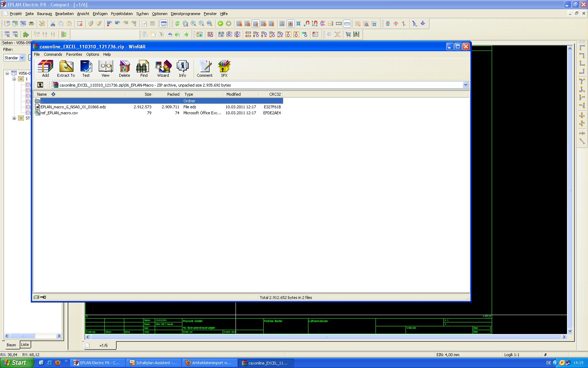Click the green forward arrow in EPLAN toolbar
This screenshot has width=588, height=368.
click(x=229, y=23)
